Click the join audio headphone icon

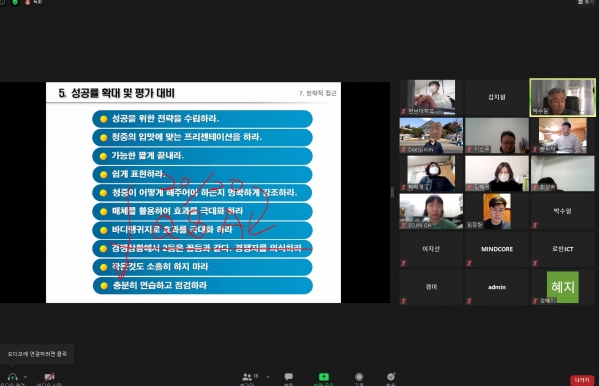point(12,377)
